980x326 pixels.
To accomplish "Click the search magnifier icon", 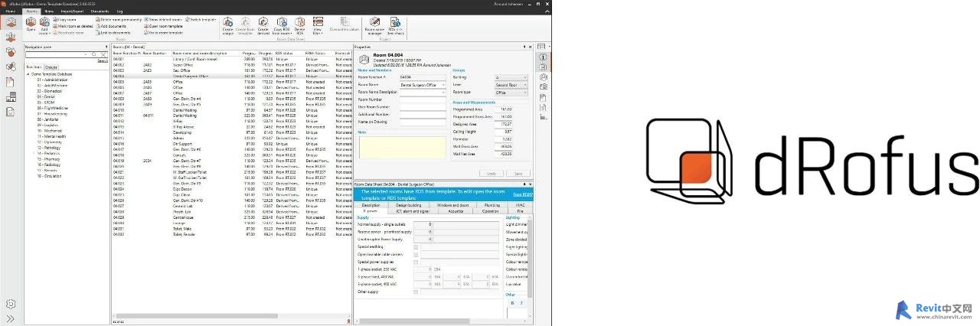I will coord(94,54).
